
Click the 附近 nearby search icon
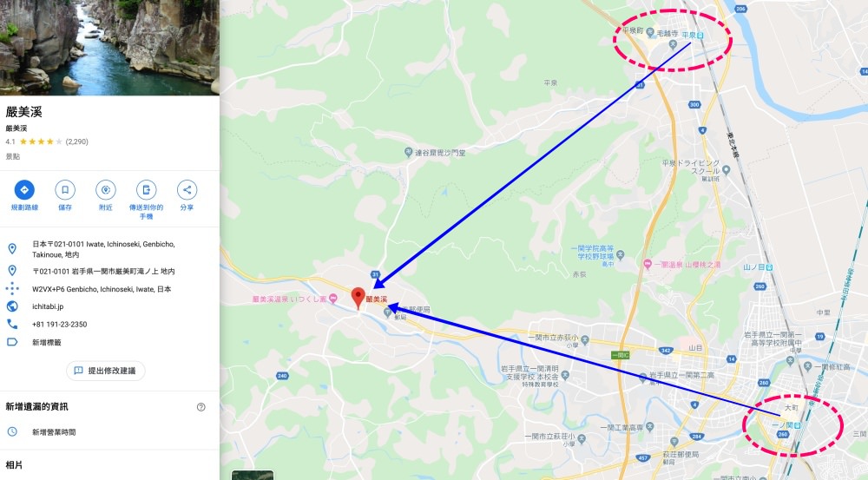click(x=105, y=190)
